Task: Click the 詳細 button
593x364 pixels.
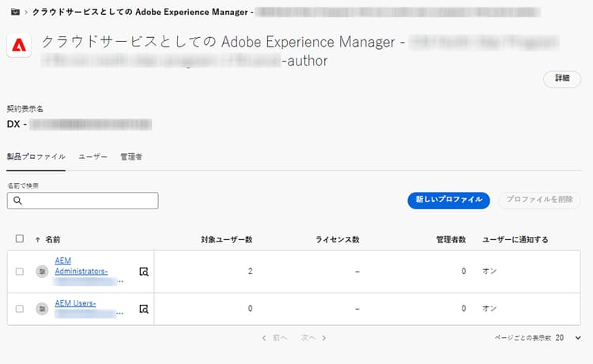Action: coord(561,79)
